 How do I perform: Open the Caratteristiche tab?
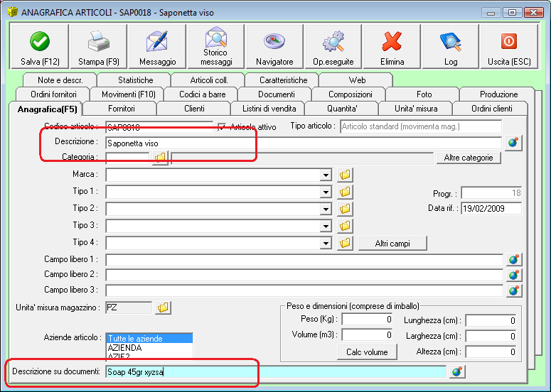pos(283,80)
